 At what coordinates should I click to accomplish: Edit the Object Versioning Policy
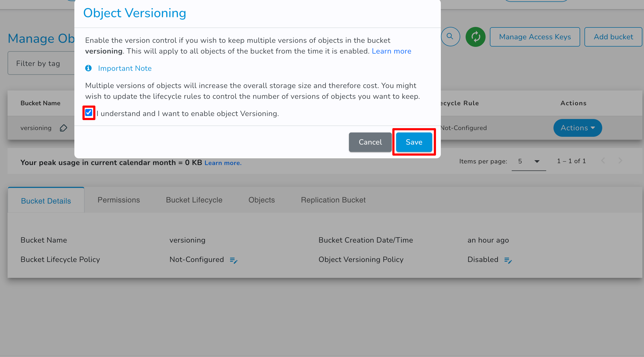click(x=508, y=260)
